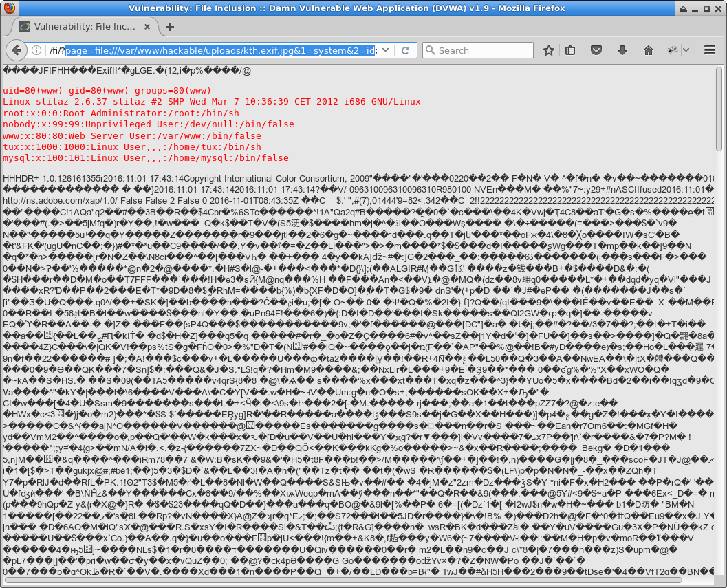
Task: Click the 'Linux slitaz 2.6.37-slitaz' line
Action: coord(211,102)
